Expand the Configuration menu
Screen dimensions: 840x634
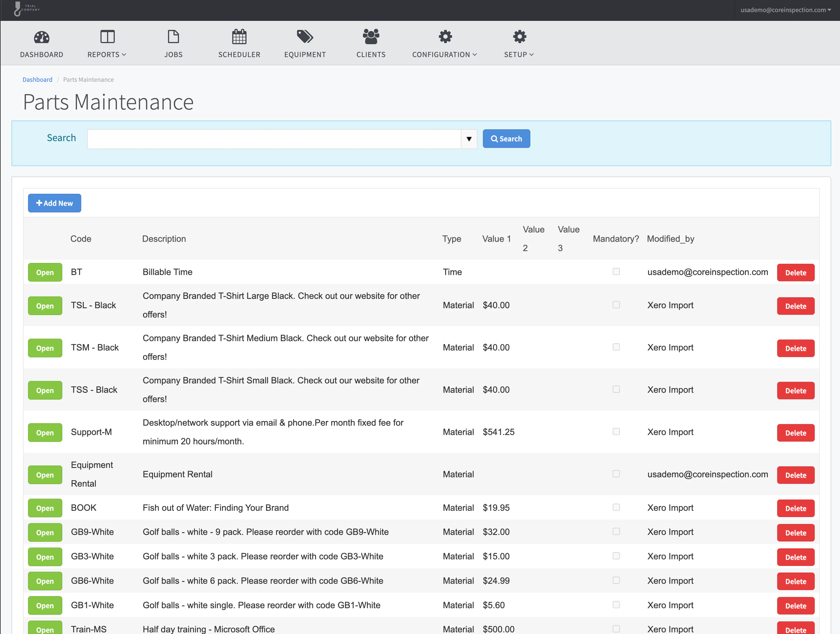(x=445, y=55)
